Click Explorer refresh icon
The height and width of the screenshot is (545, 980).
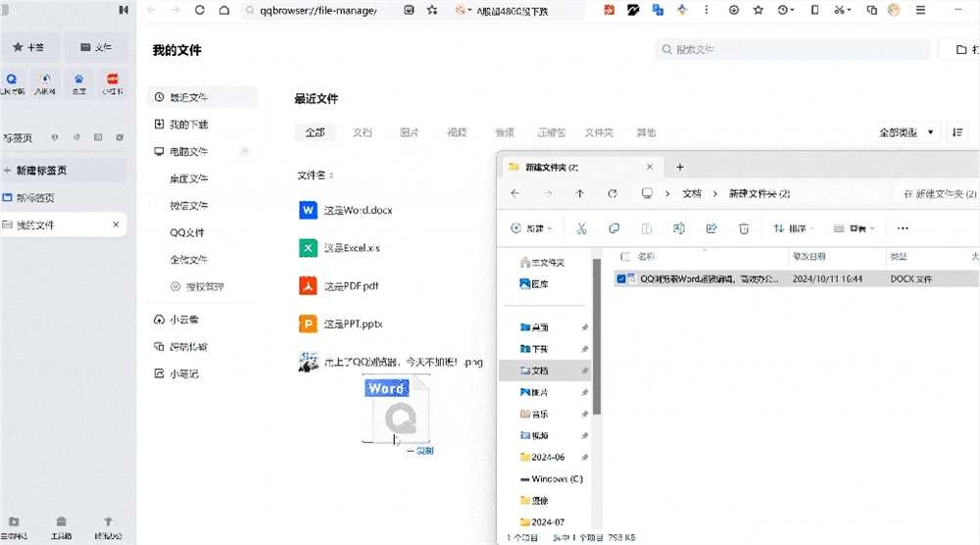612,194
